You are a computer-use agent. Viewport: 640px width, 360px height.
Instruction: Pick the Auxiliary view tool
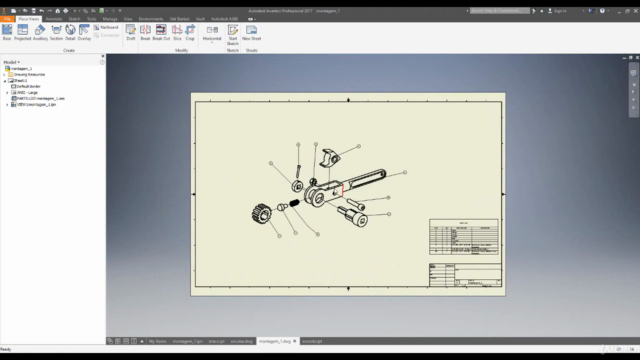pyautogui.click(x=40, y=32)
